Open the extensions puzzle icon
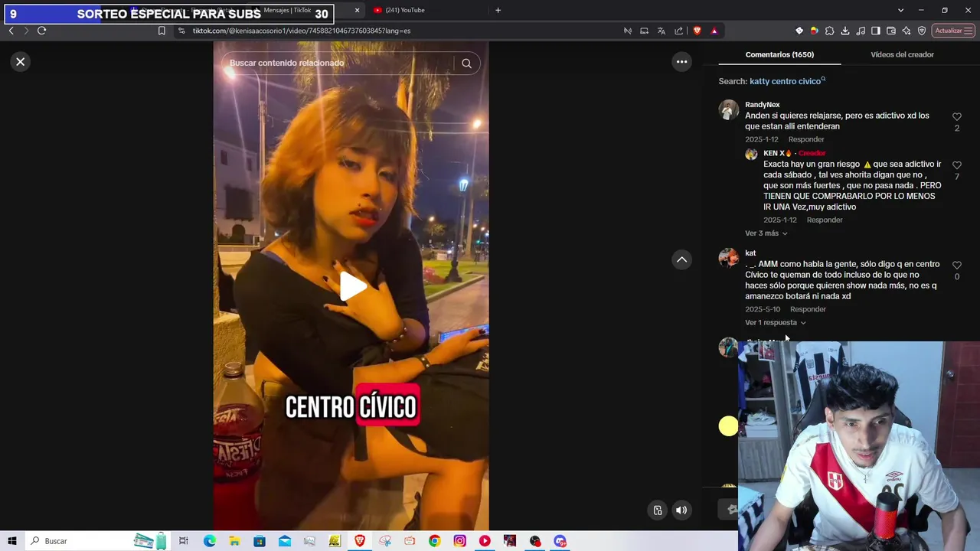 coord(829,31)
